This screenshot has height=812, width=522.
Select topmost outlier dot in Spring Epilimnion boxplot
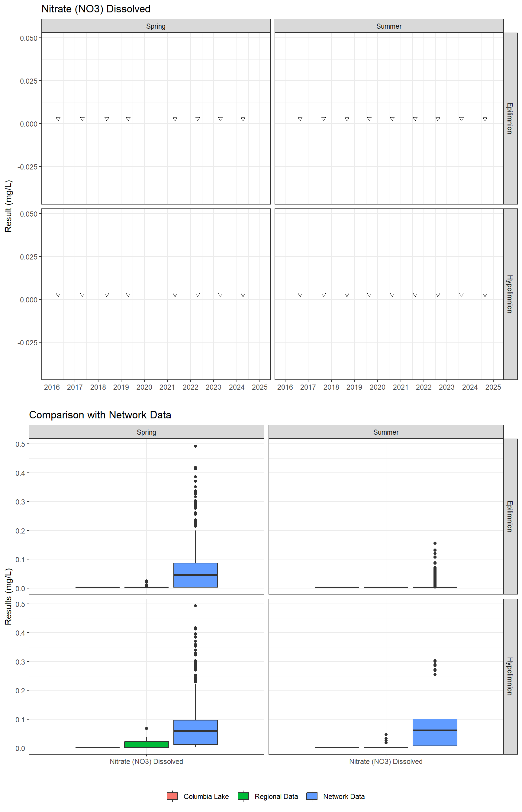pos(195,446)
